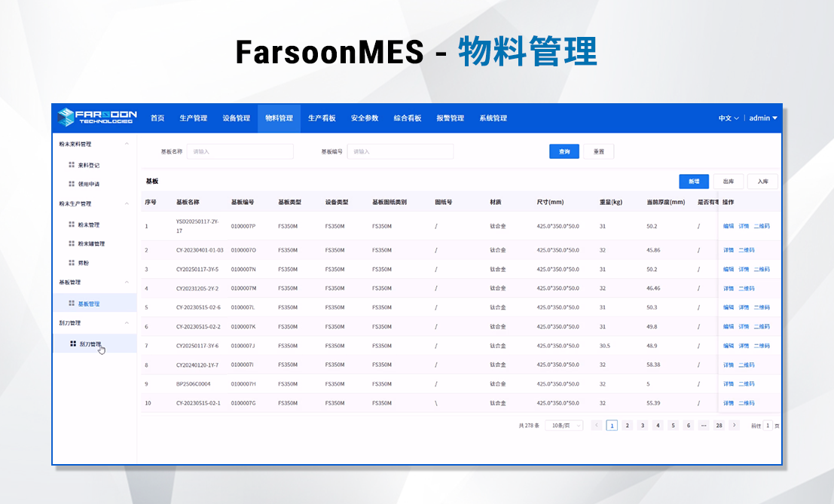Open the 中文 language dropdown
This screenshot has width=834, height=504.
tap(728, 118)
